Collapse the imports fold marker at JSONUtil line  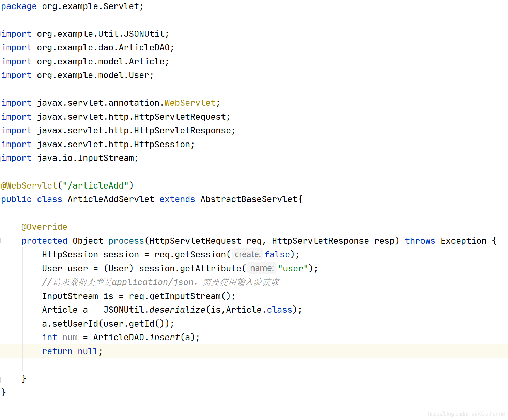[1, 34]
